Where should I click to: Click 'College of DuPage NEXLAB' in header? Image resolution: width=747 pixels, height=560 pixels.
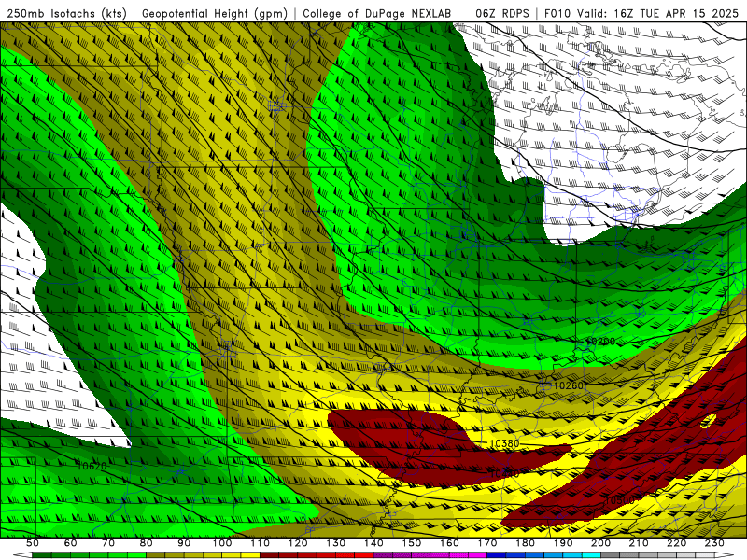(377, 14)
